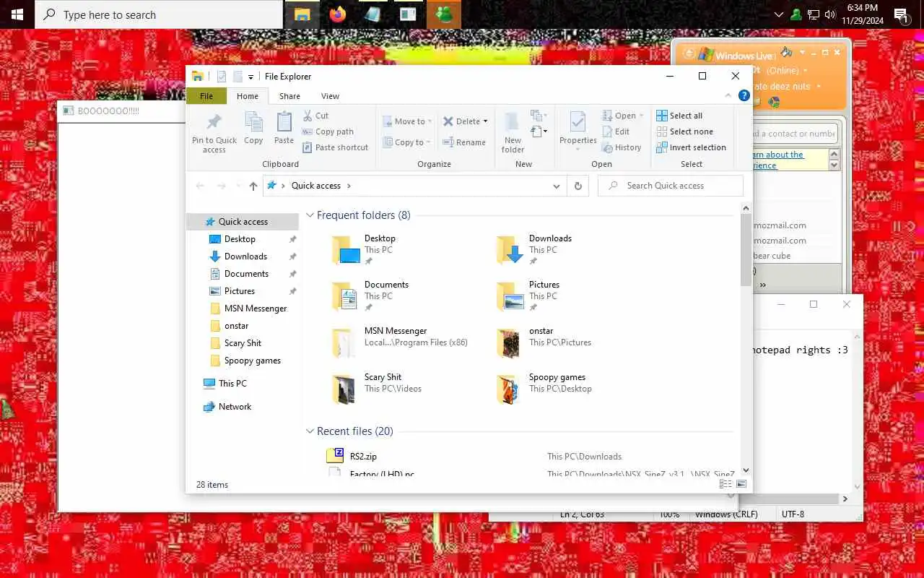Open the Properties ribbon button
The image size is (924, 578).
tap(578, 131)
